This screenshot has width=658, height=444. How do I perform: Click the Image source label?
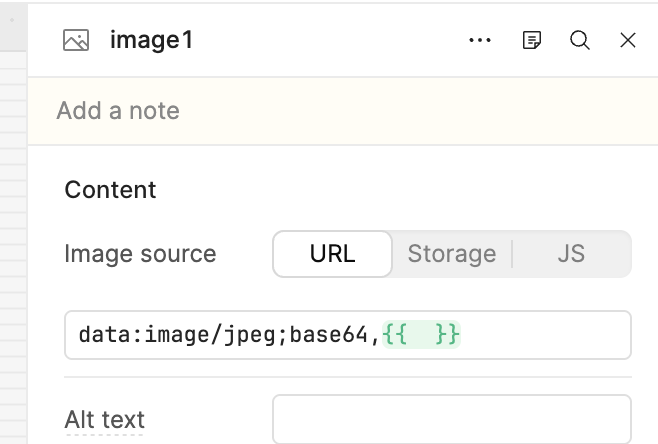(x=140, y=254)
